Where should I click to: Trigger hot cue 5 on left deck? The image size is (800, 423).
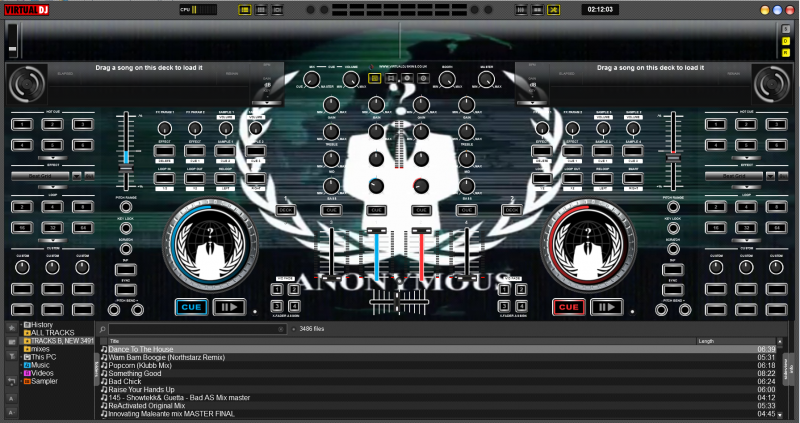pos(53,145)
